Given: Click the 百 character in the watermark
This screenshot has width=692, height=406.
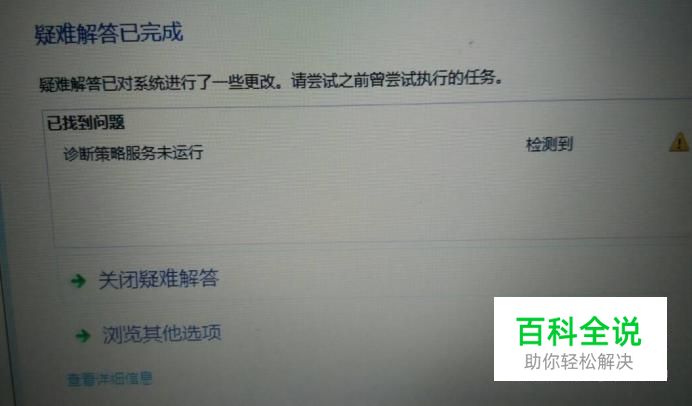Looking at the screenshot, I should click(x=531, y=331).
